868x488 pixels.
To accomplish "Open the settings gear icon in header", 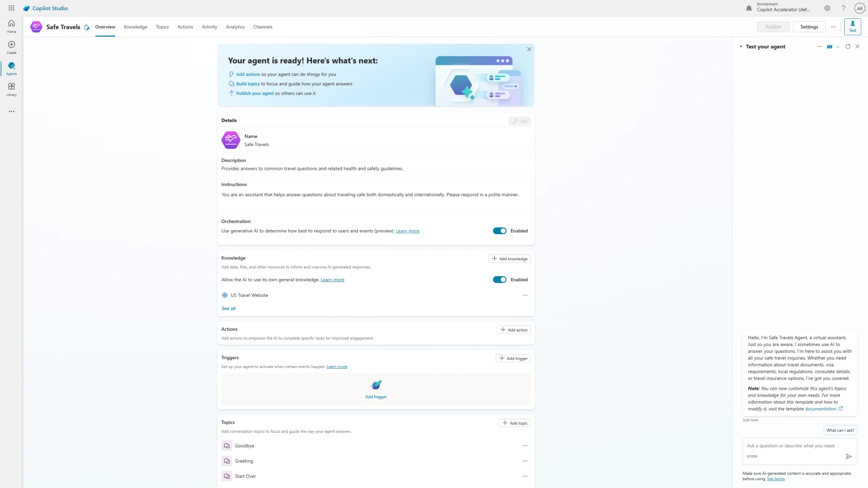I will point(827,8).
